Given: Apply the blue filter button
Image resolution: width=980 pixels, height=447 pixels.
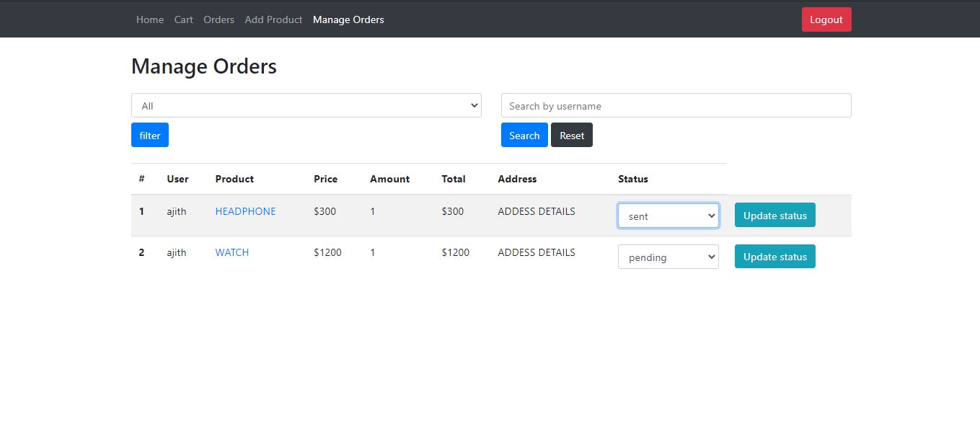Looking at the screenshot, I should [150, 135].
